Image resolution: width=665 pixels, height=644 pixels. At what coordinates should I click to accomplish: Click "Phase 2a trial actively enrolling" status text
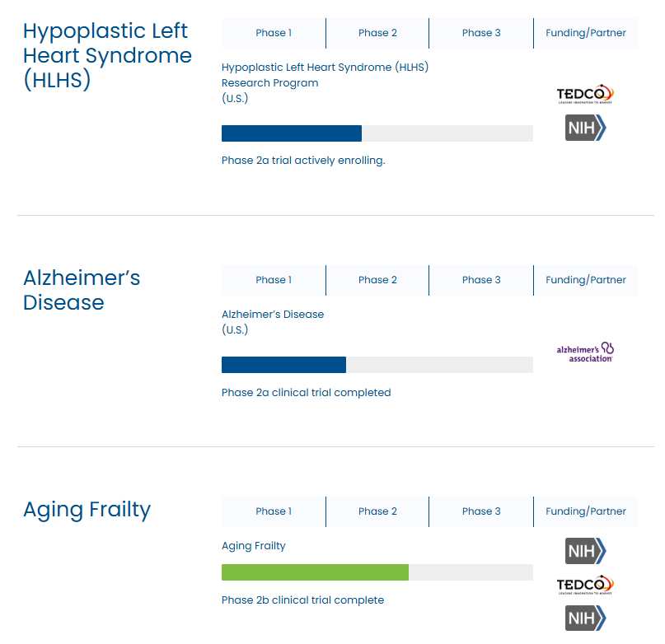click(303, 161)
